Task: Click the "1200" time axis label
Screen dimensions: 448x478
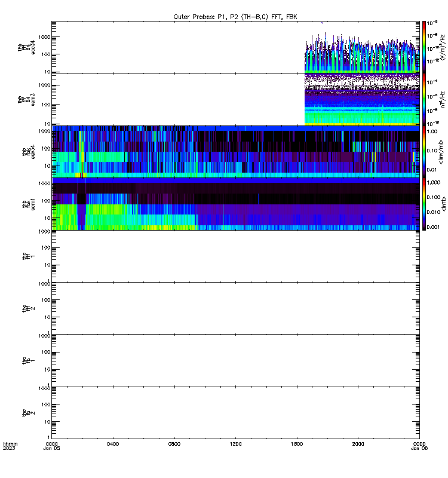Action: (235, 444)
